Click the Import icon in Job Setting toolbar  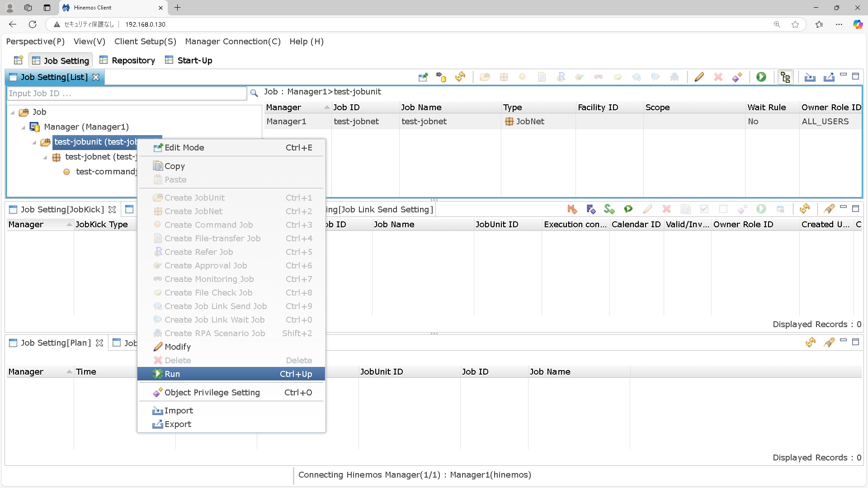(x=810, y=77)
